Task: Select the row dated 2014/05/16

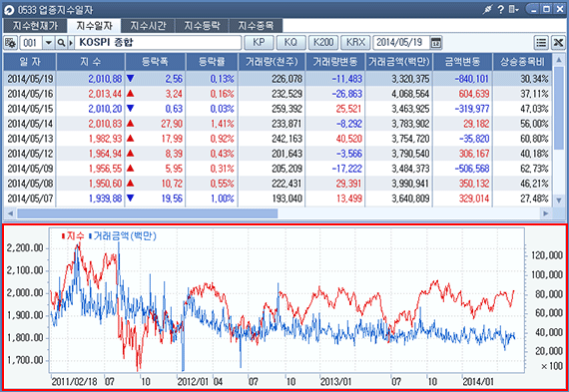Action: coord(278,94)
